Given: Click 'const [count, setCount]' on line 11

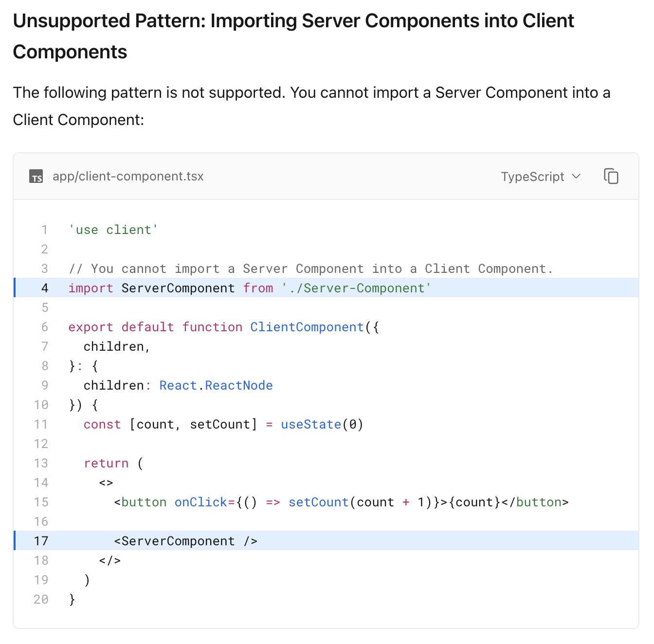Looking at the screenshot, I should [170, 424].
